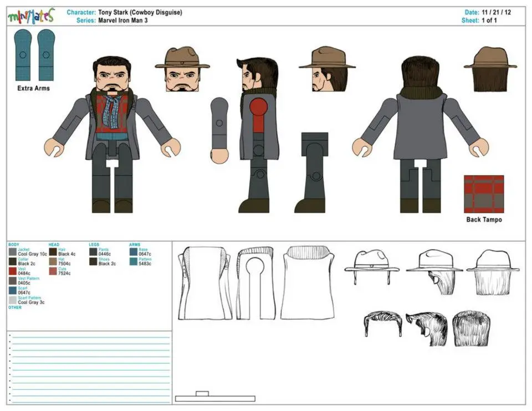This screenshot has height=411, width=532.
Task: Click the front view full figure
Action: pyautogui.click(x=112, y=135)
